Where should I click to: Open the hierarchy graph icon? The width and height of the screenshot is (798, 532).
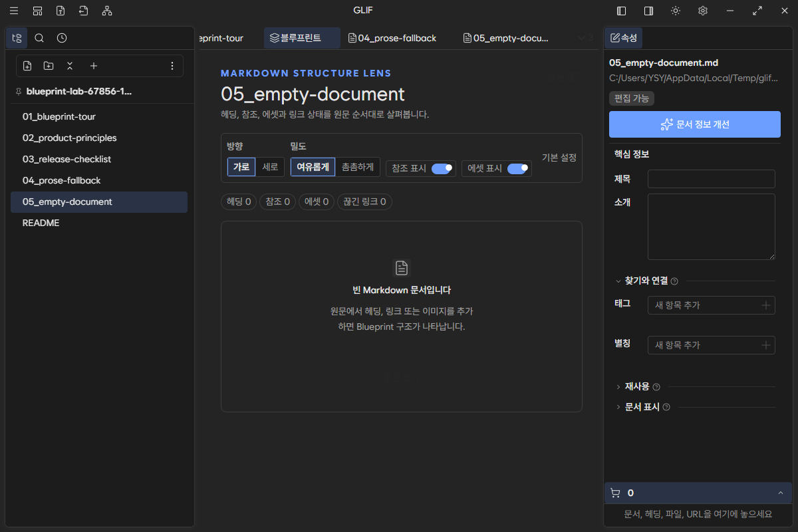107,11
